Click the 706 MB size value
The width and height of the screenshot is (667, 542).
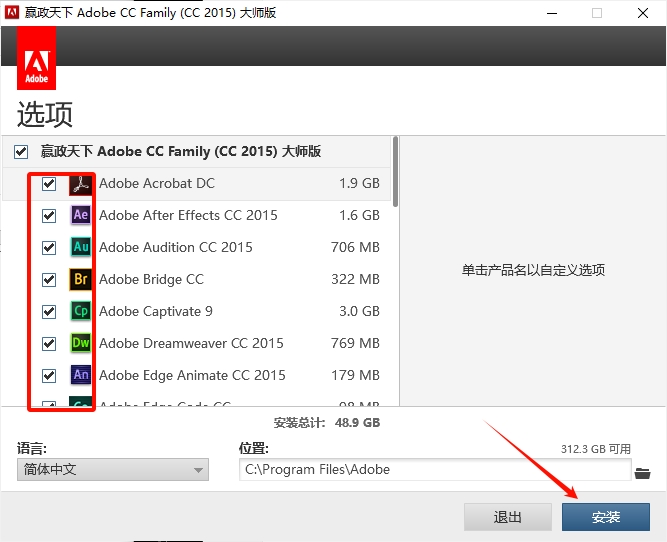355,247
